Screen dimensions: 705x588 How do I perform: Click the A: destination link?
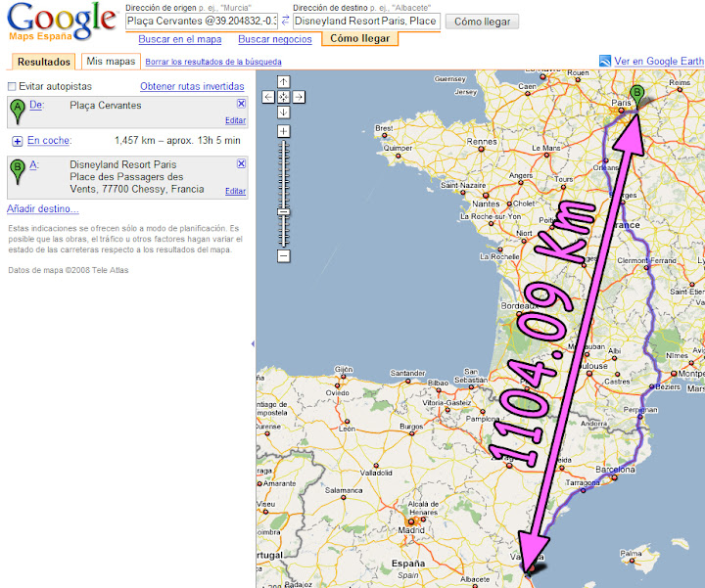(33, 165)
